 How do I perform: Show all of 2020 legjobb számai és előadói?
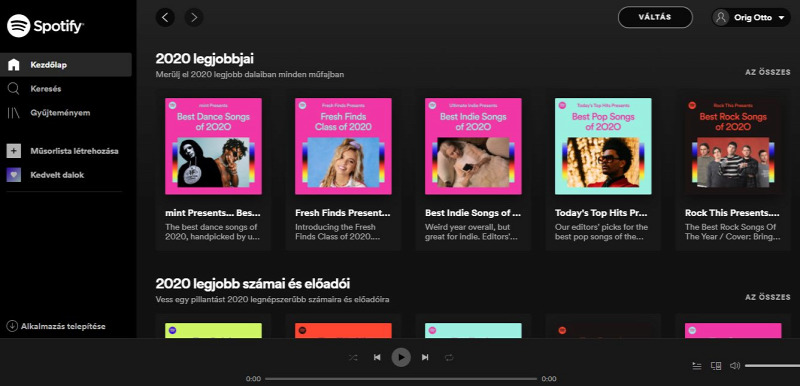pyautogui.click(x=768, y=297)
